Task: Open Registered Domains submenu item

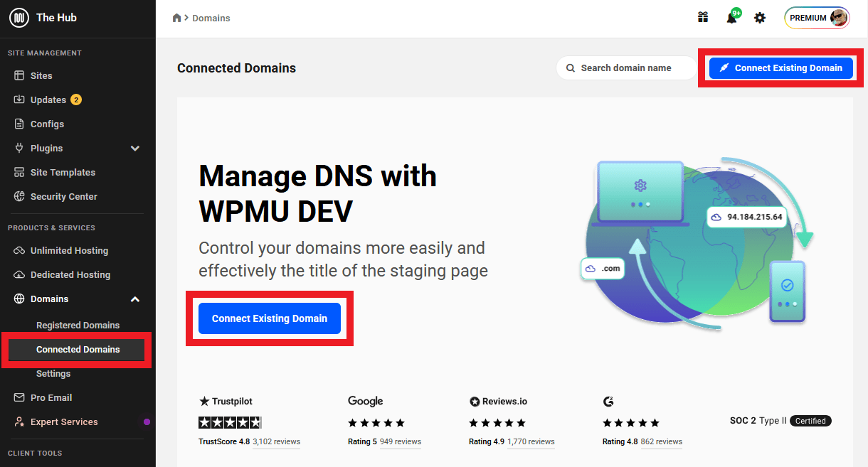Action: point(78,325)
